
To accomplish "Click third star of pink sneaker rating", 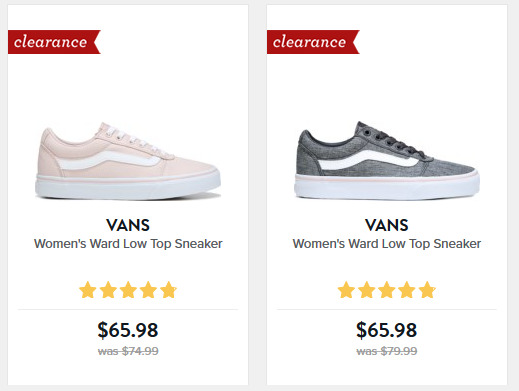I will [x=128, y=290].
